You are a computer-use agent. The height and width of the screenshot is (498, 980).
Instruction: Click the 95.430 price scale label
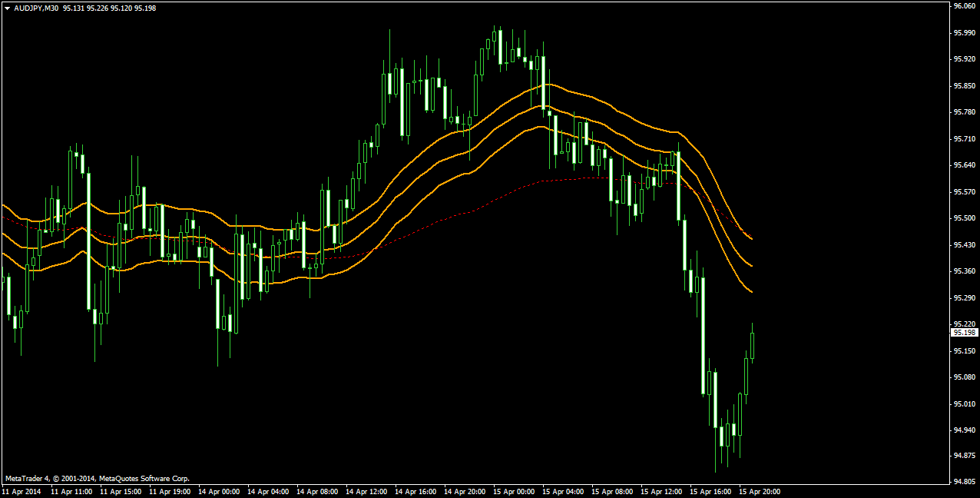pyautogui.click(x=964, y=245)
